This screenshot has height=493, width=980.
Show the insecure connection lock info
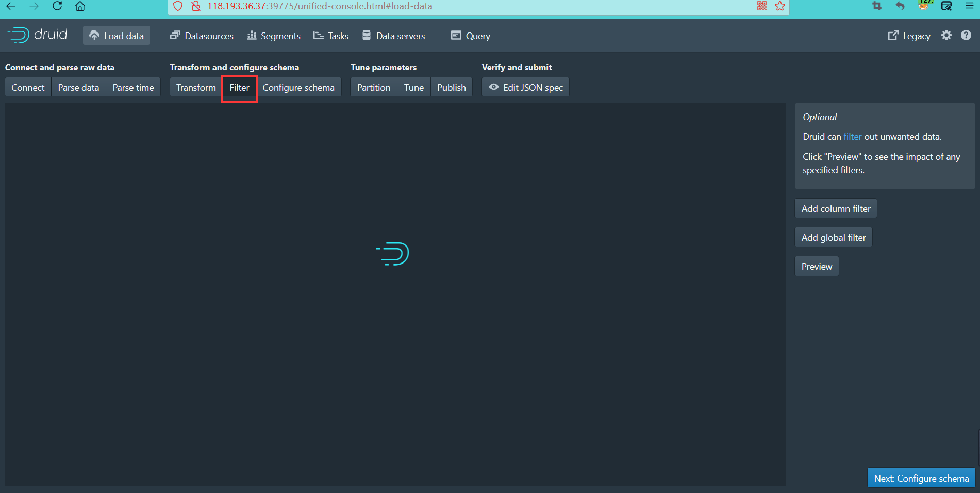click(x=195, y=6)
